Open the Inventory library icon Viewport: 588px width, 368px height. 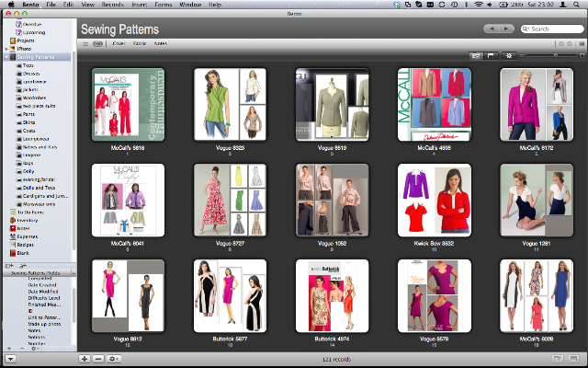coord(13,221)
